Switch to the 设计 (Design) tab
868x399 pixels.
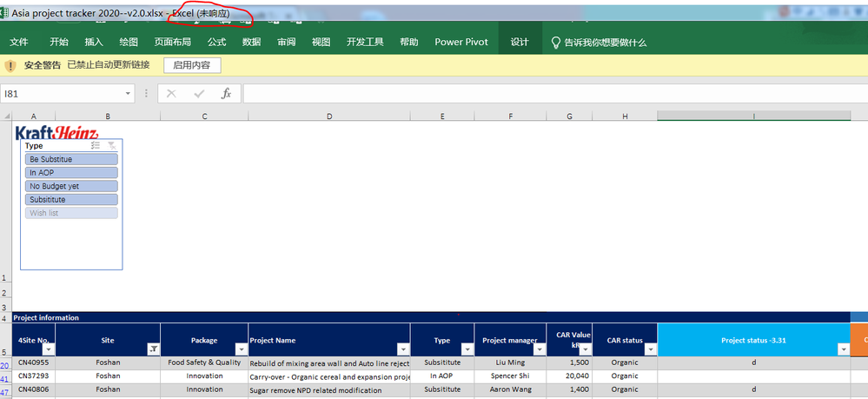(x=520, y=42)
